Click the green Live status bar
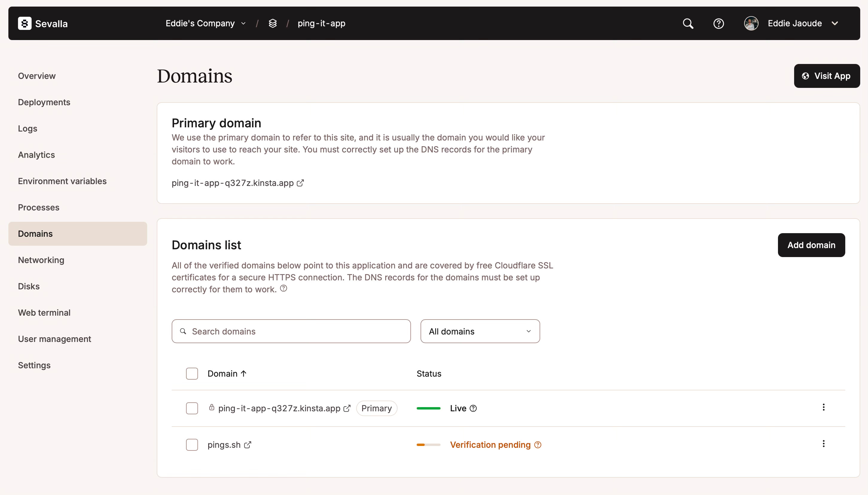This screenshot has height=495, width=868. coord(428,408)
